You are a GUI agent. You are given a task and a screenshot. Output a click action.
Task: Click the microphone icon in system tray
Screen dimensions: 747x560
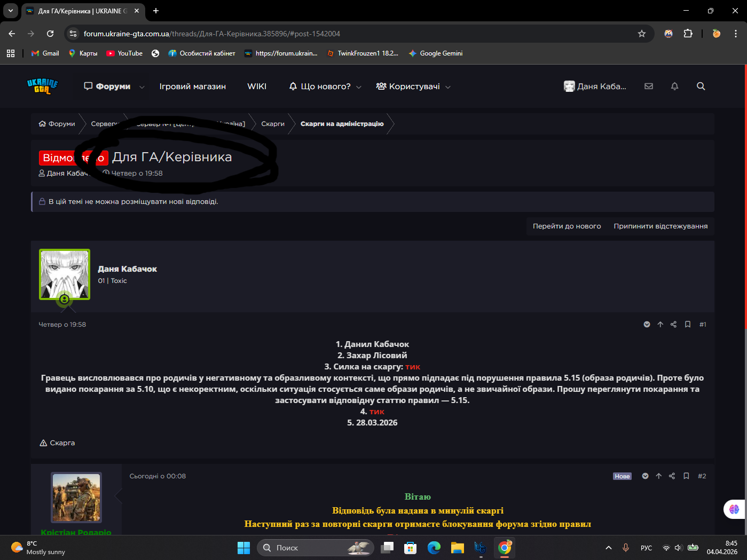click(626, 548)
